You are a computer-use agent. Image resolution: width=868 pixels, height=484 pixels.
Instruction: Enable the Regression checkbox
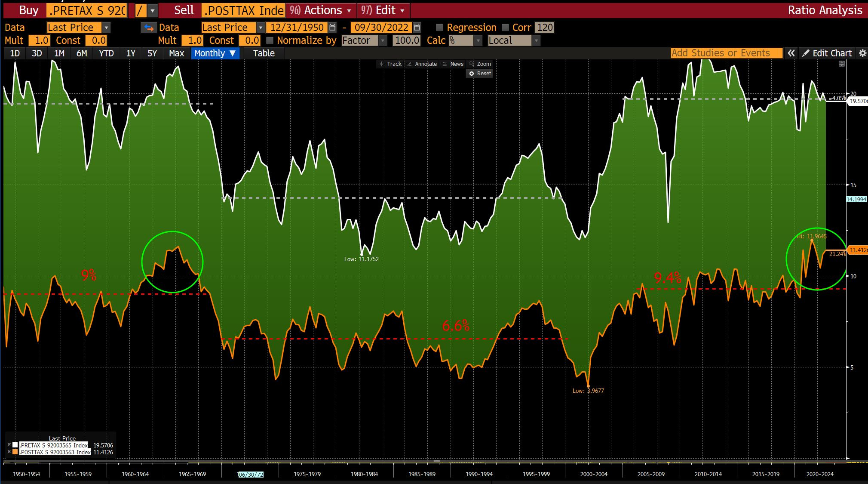coord(439,28)
